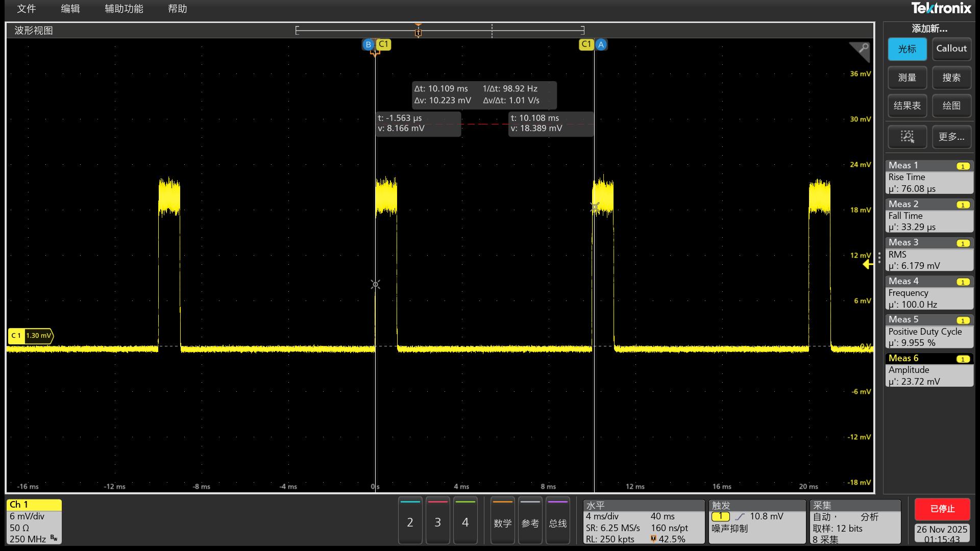Click the Meas 1 channel badge
Image resolution: width=980 pixels, height=551 pixels.
pyautogui.click(x=963, y=166)
